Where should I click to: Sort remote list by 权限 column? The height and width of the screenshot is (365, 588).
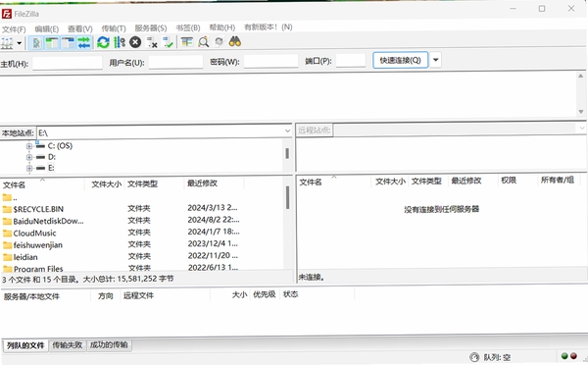[x=509, y=181]
